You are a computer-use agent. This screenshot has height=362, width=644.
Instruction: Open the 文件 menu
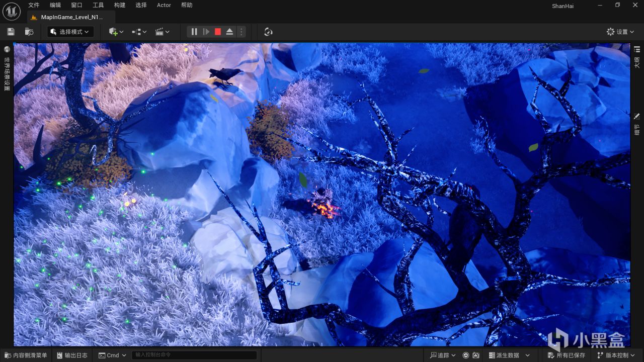click(34, 5)
